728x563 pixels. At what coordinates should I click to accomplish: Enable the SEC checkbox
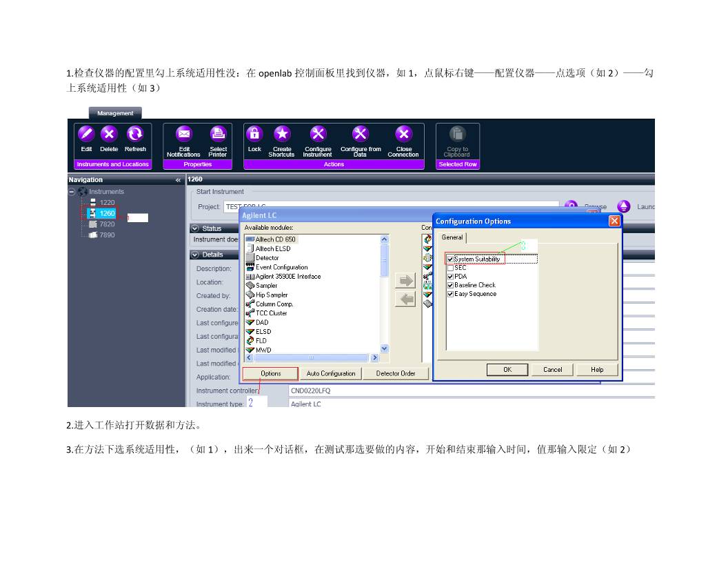(x=451, y=268)
